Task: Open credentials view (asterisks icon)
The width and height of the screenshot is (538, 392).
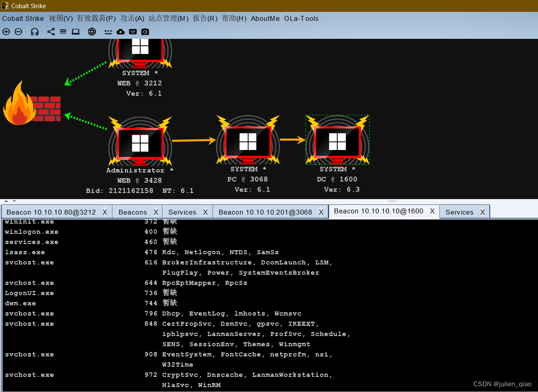Action: click(x=108, y=31)
